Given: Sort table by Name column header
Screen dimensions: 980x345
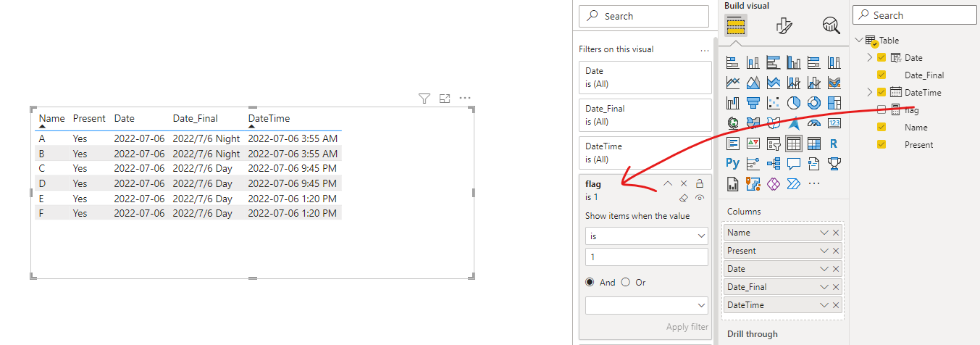Looking at the screenshot, I should coord(51,118).
